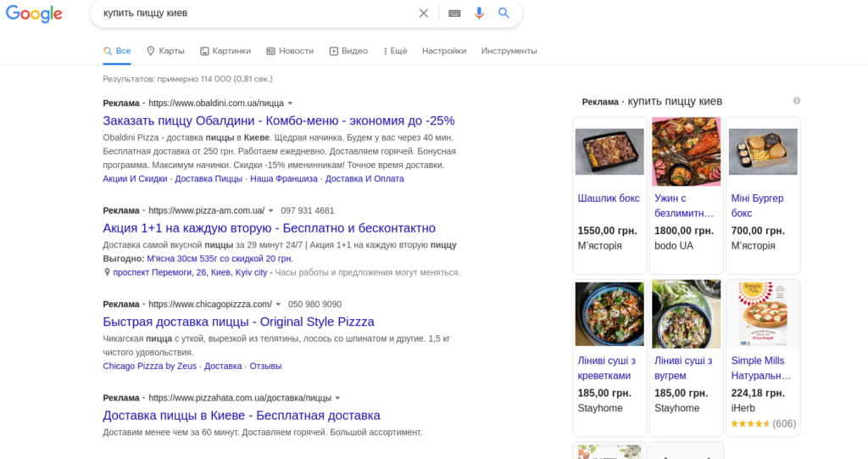Switch to the Видео tab
Viewport: 868px width, 459px height.
coord(348,51)
